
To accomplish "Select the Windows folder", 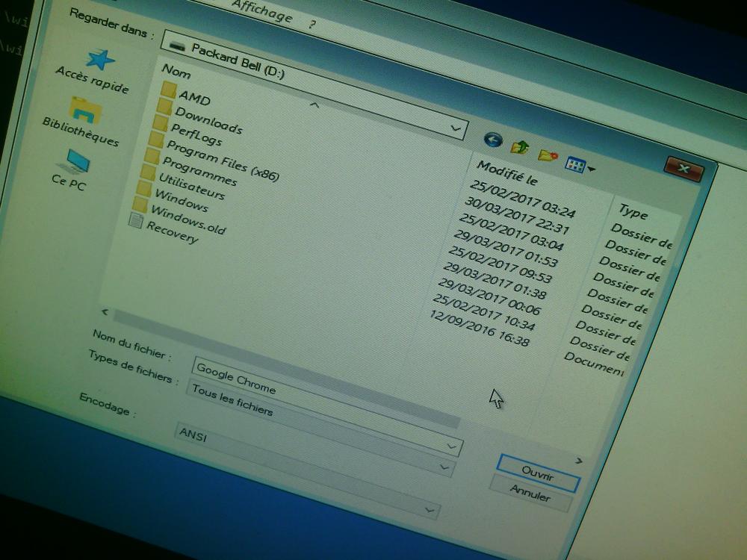I will [x=173, y=198].
